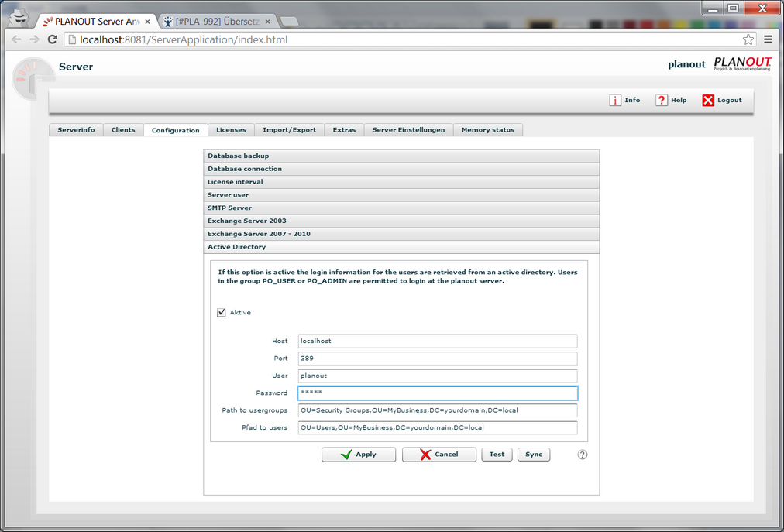The width and height of the screenshot is (784, 532).
Task: Click the 'Aktive' checkbox label
Action: [x=240, y=313]
